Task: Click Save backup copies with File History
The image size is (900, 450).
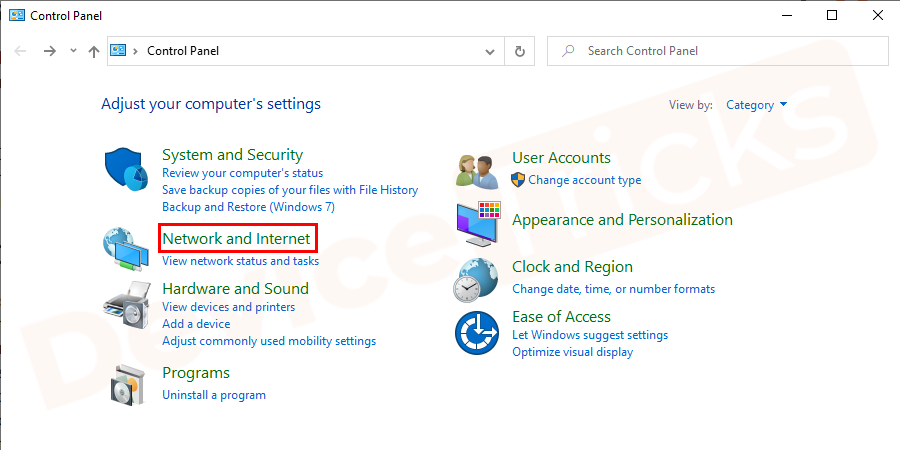Action: (290, 189)
